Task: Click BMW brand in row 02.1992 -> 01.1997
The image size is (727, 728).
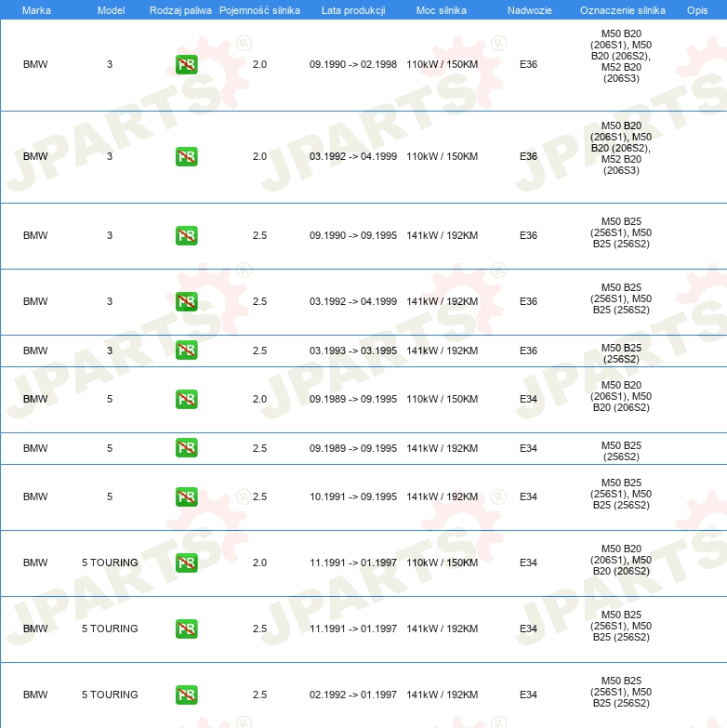Action: [x=35, y=695]
